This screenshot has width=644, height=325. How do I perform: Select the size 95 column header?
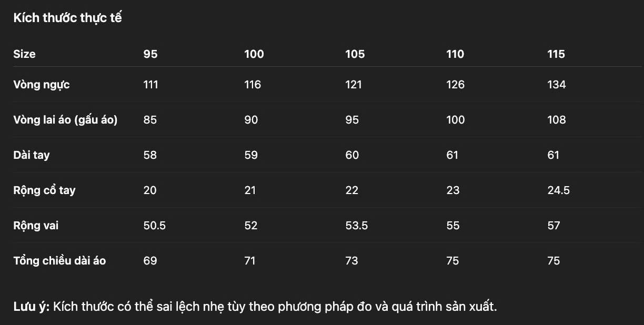(x=150, y=54)
